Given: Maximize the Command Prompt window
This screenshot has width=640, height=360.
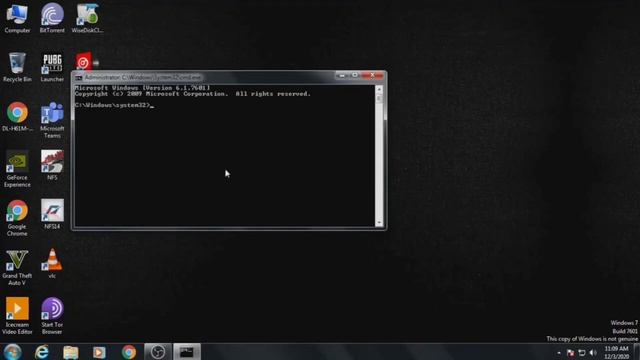Looking at the screenshot, I should [x=355, y=76].
